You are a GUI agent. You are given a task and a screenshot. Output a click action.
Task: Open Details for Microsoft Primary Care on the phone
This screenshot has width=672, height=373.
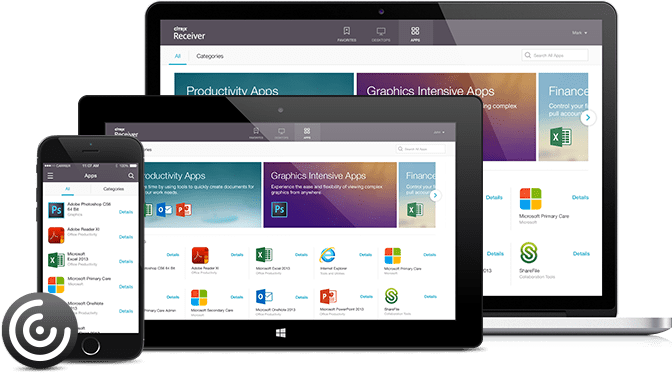[126, 286]
